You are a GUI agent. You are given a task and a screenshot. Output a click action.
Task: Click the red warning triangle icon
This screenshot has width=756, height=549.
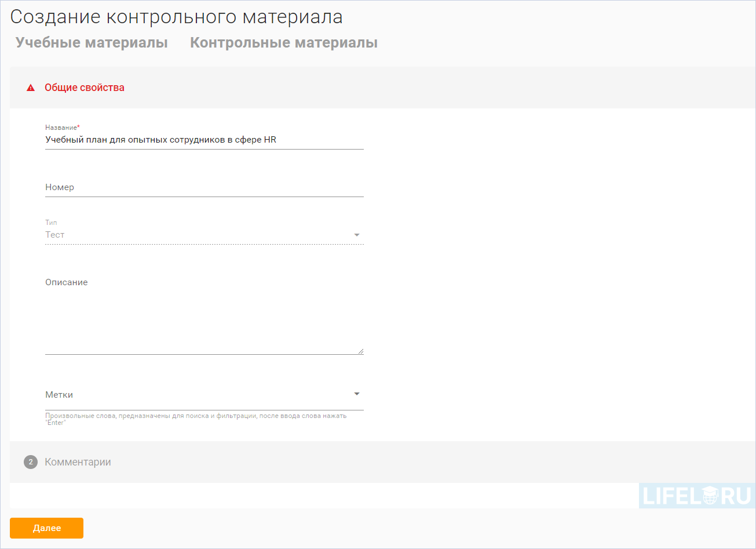30,88
